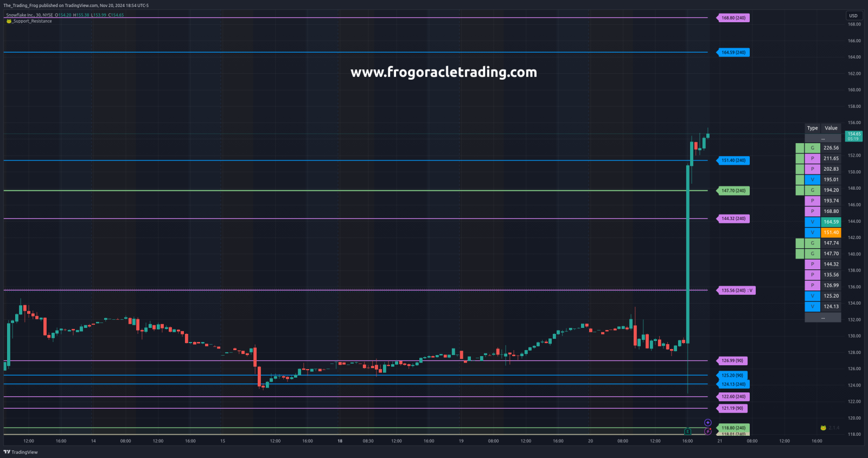Click the earnings E marker on time axis
The width and height of the screenshot is (868, 458).
[687, 431]
